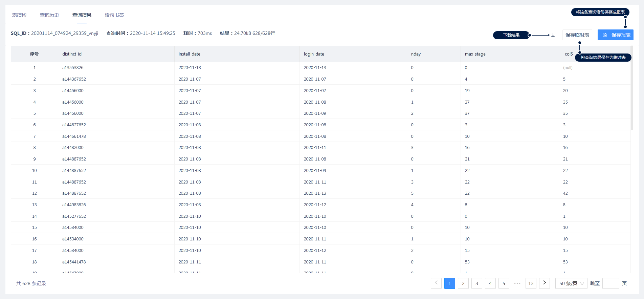
Task: Click the install_date column header
Action: 190,54
